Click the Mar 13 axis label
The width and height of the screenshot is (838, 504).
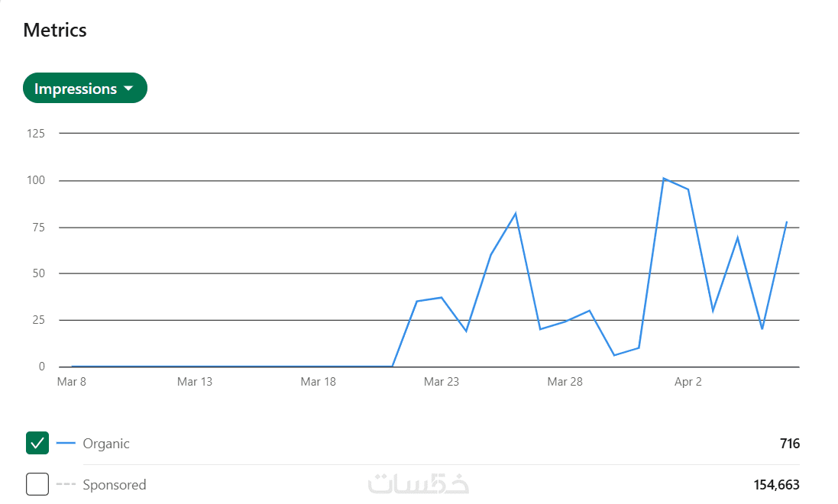click(x=195, y=382)
